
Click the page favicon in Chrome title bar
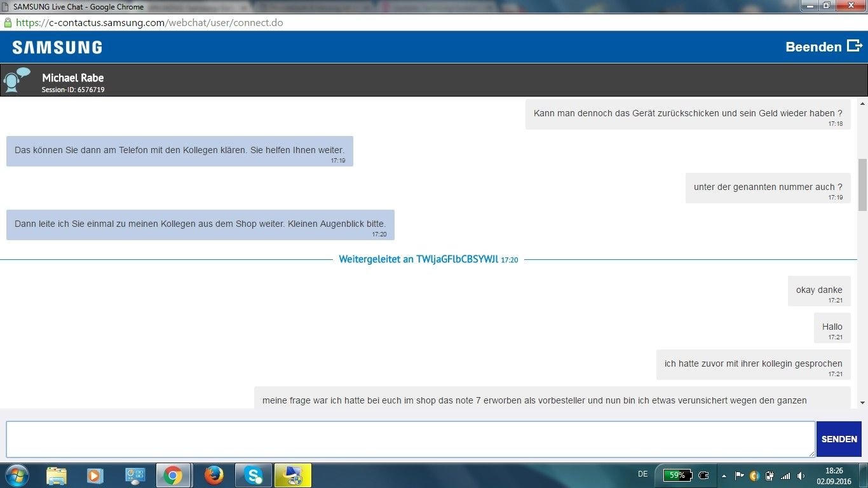(6, 6)
